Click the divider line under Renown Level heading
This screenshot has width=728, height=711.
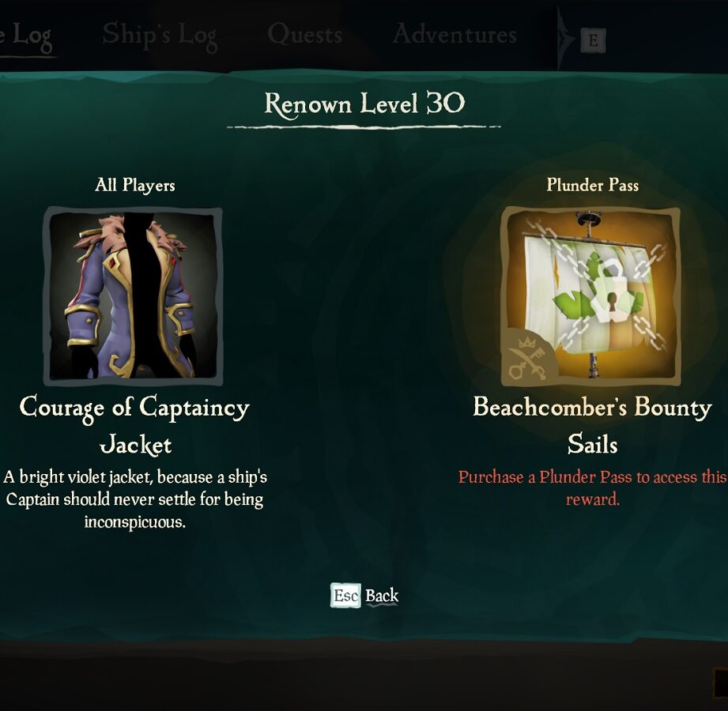pyautogui.click(x=364, y=126)
